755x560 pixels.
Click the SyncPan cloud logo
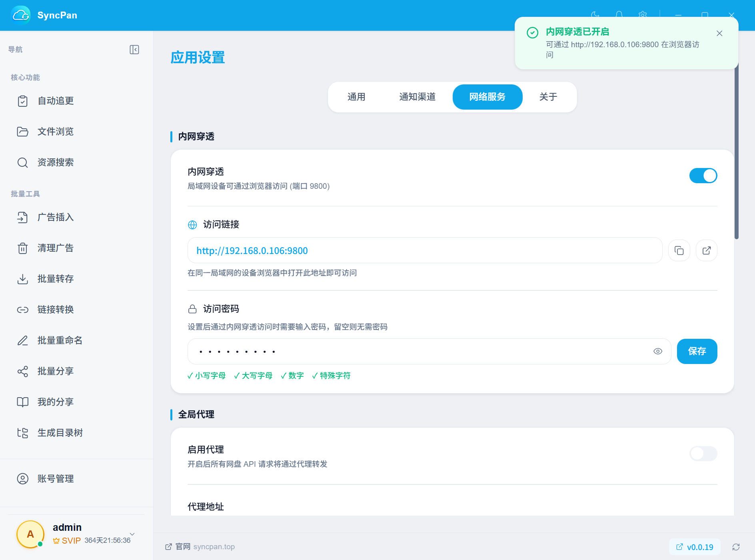(x=20, y=15)
